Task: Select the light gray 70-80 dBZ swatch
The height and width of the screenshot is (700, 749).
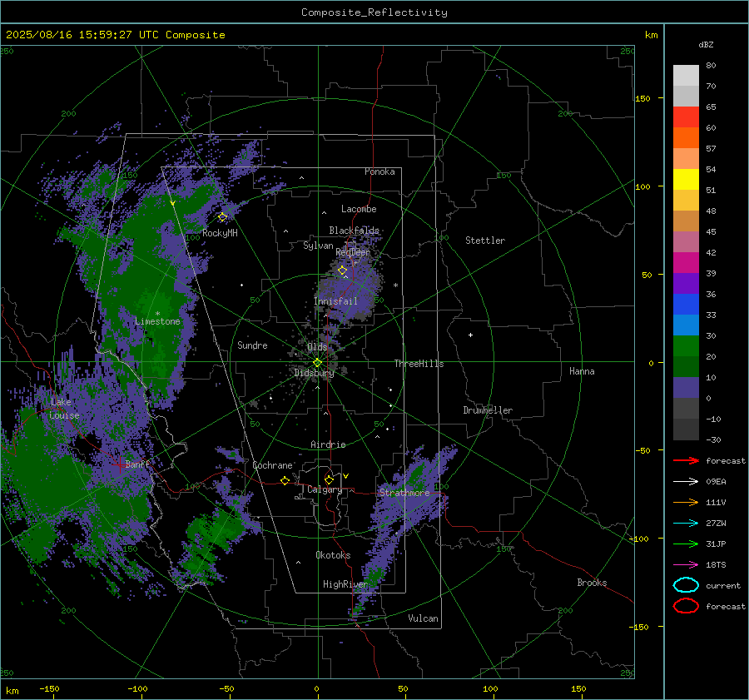Action: (686, 76)
